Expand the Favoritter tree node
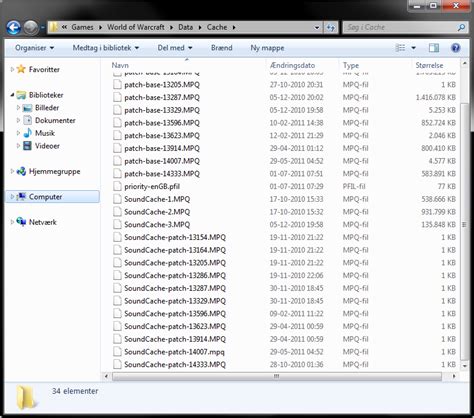The width and height of the screenshot is (474, 418). pyautogui.click(x=12, y=69)
